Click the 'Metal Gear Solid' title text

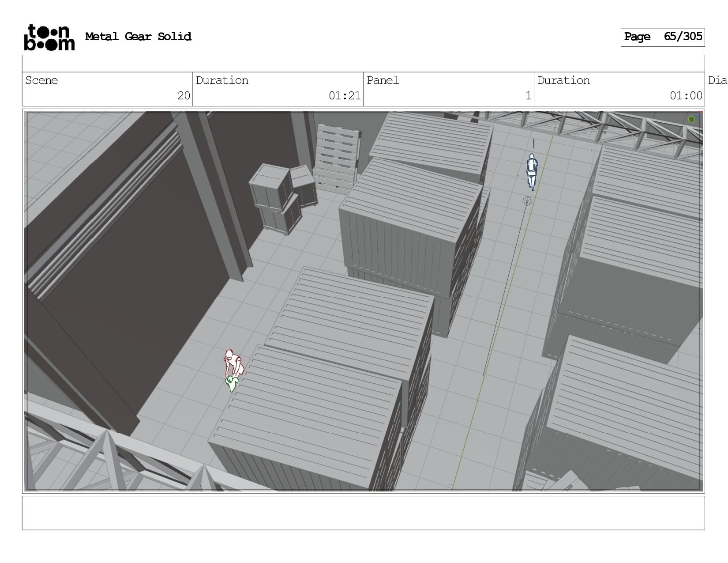coord(138,37)
